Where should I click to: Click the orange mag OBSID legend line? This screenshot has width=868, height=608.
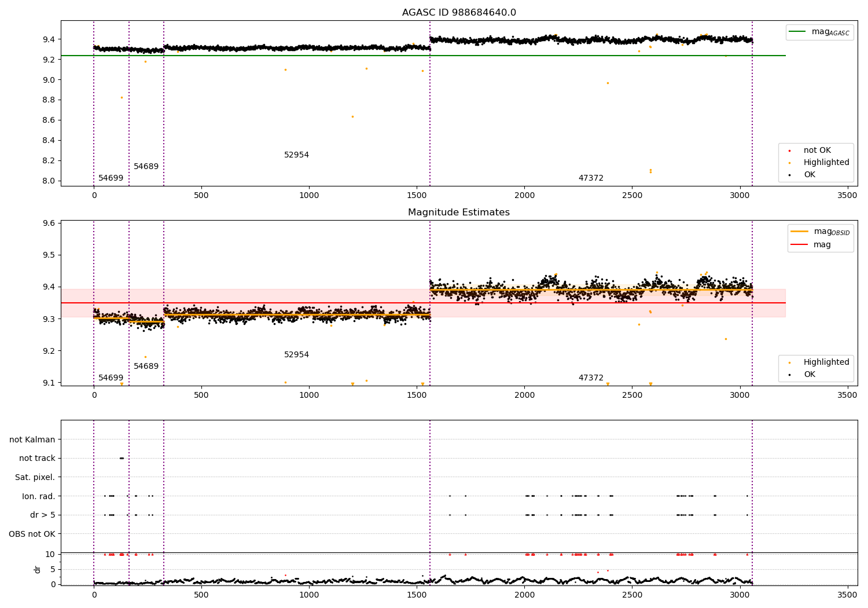(799, 231)
